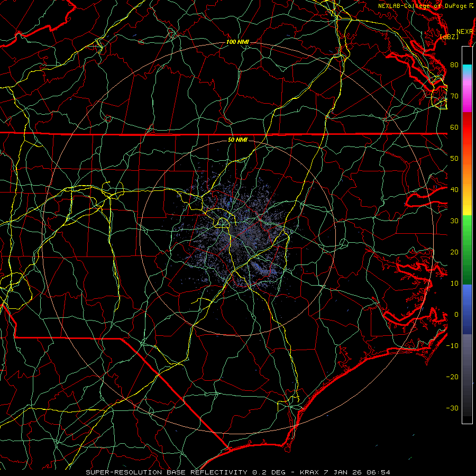Click the "30" value on dBZ scale

click(x=454, y=221)
